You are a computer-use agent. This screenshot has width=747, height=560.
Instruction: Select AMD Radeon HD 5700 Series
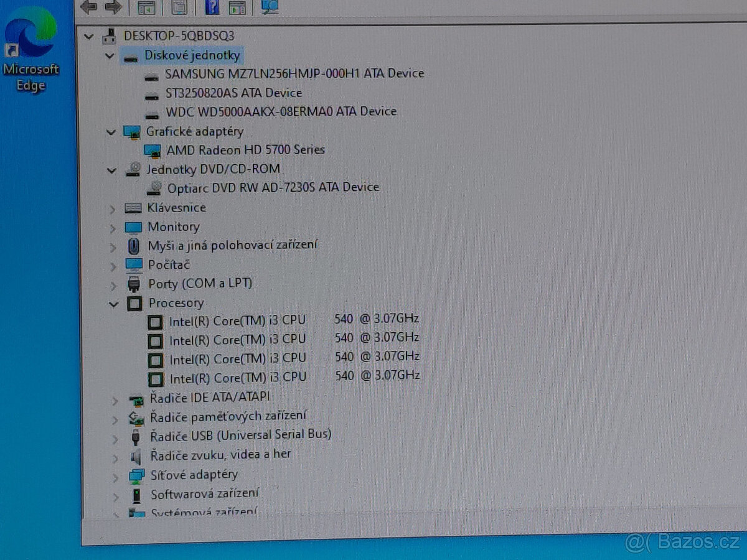pos(245,150)
